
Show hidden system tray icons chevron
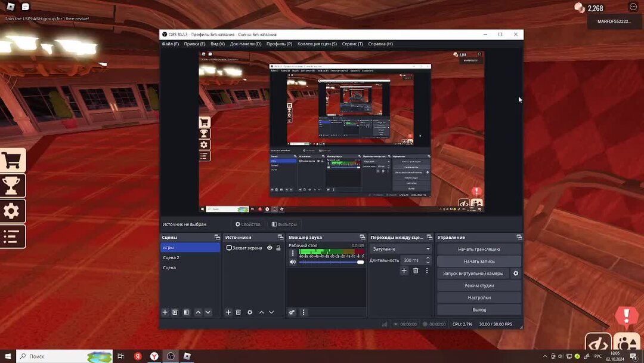pos(545,356)
